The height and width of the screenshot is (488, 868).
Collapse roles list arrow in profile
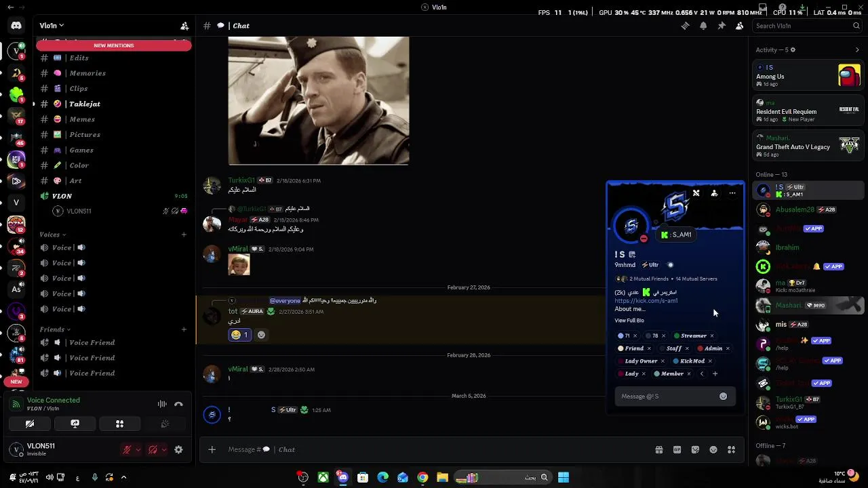702,373
